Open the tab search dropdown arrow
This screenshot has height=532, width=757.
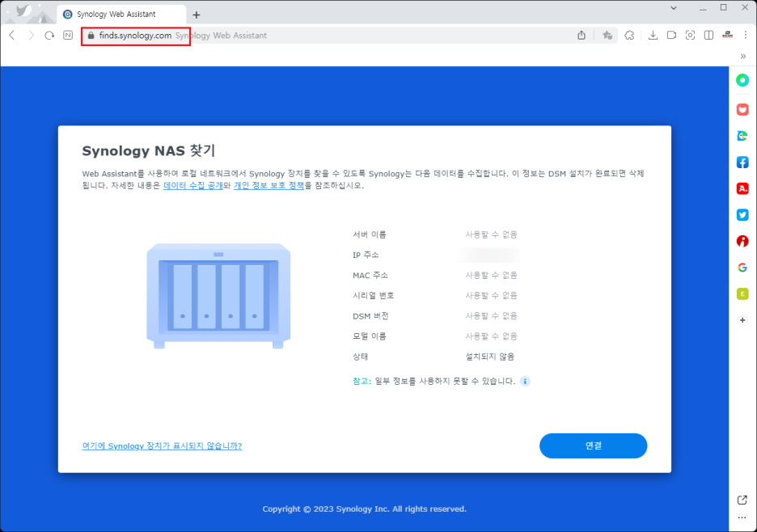pyautogui.click(x=674, y=8)
